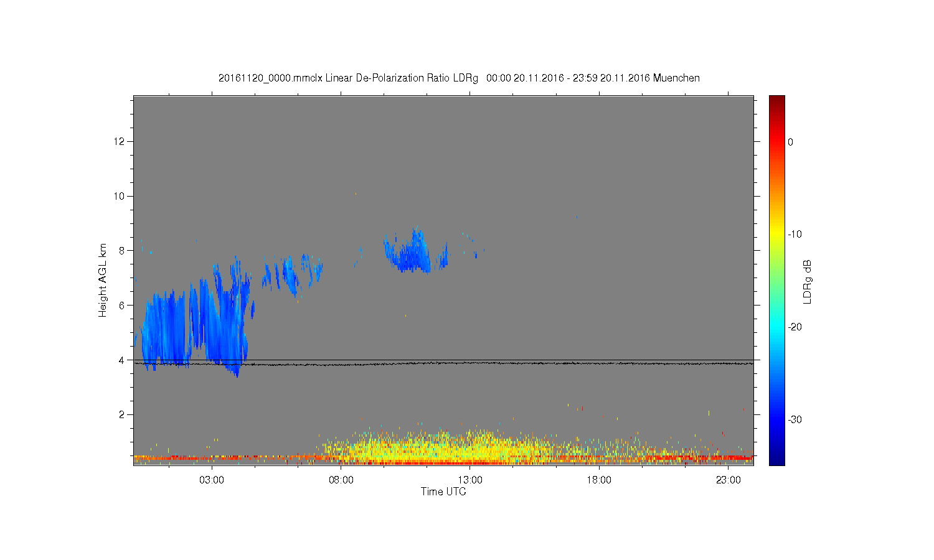Click the 'Height AGL km' axis label

tap(103, 280)
